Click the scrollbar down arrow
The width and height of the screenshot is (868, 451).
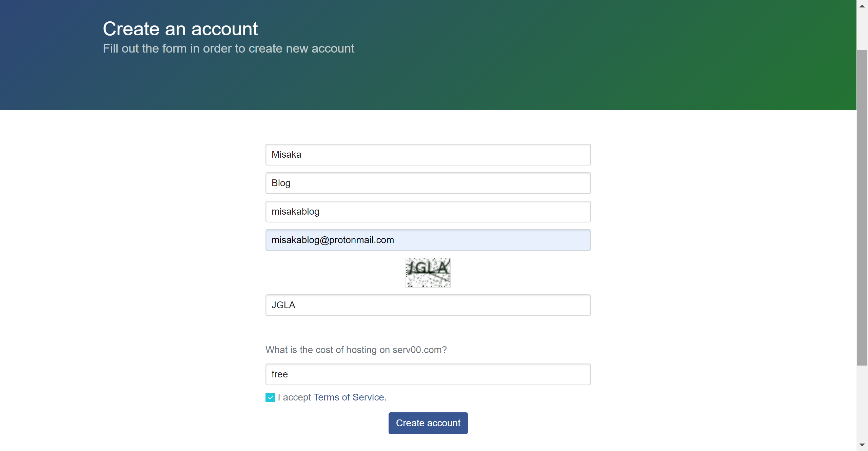862,445
